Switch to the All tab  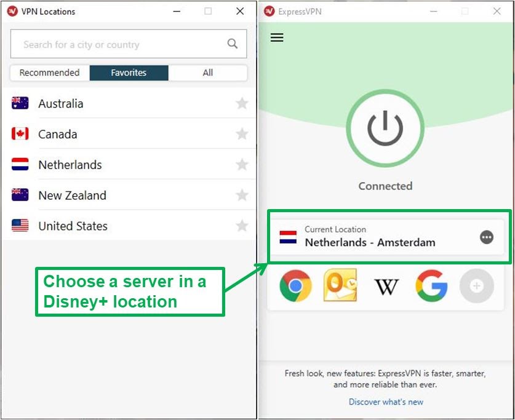(207, 73)
